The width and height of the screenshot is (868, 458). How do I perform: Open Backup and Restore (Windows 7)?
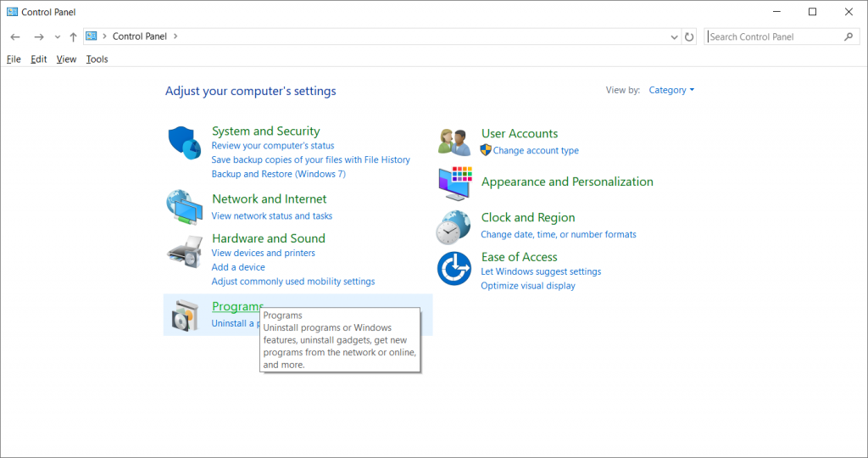tap(278, 174)
